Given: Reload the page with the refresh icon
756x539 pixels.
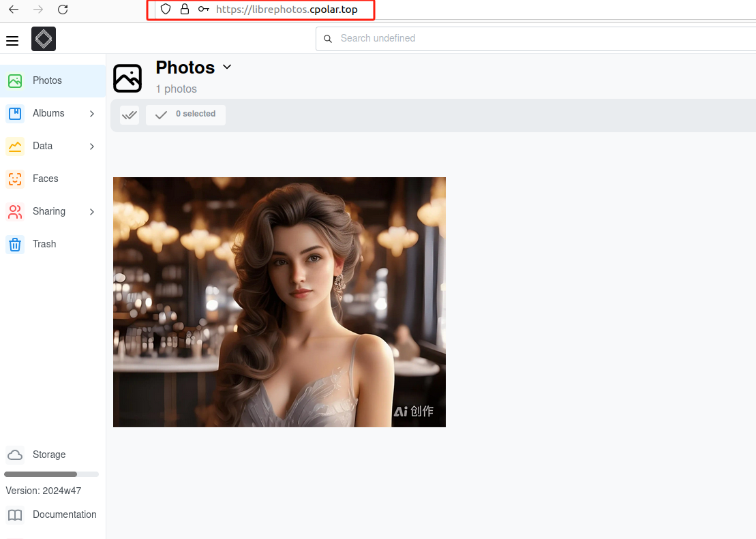Looking at the screenshot, I should click(63, 9).
